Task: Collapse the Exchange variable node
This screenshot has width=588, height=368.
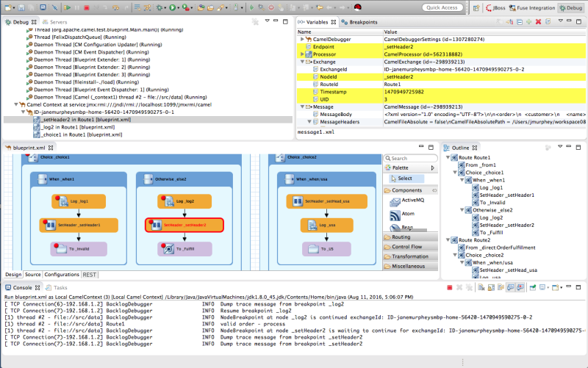Action: (x=302, y=62)
